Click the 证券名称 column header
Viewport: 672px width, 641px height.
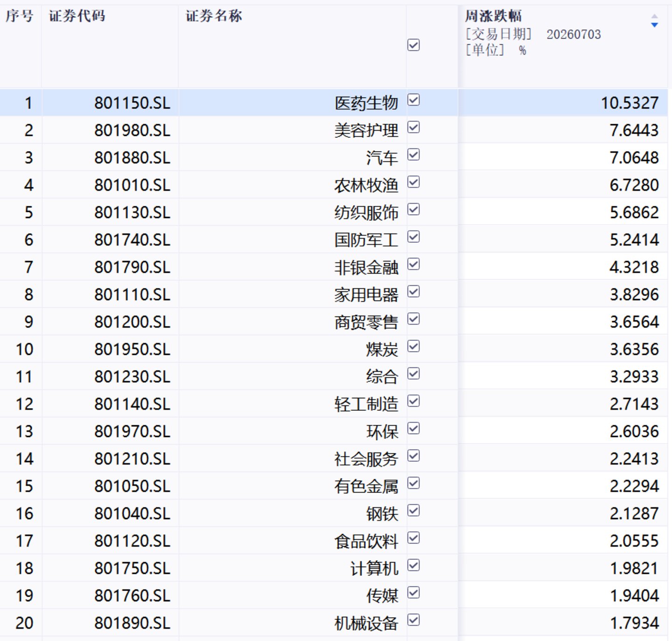(214, 16)
